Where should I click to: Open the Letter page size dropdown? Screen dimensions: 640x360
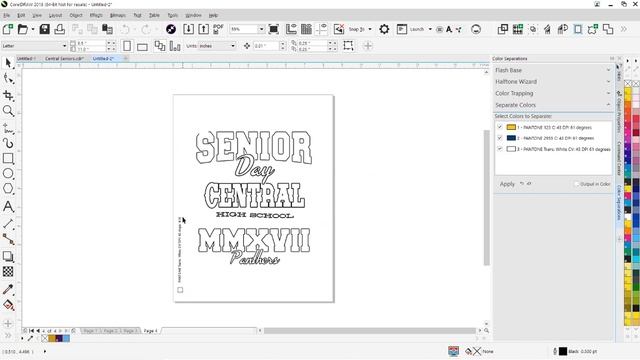[x=64, y=46]
